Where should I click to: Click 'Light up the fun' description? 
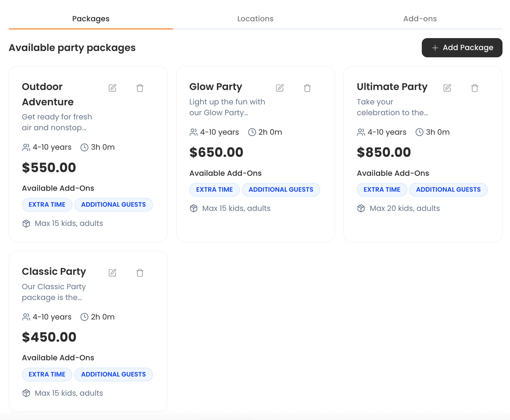[x=227, y=107]
